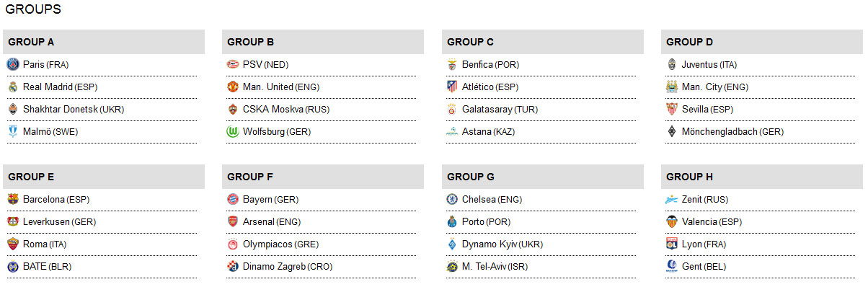Open the Bayern team link
The image size is (868, 287).
coord(257,200)
